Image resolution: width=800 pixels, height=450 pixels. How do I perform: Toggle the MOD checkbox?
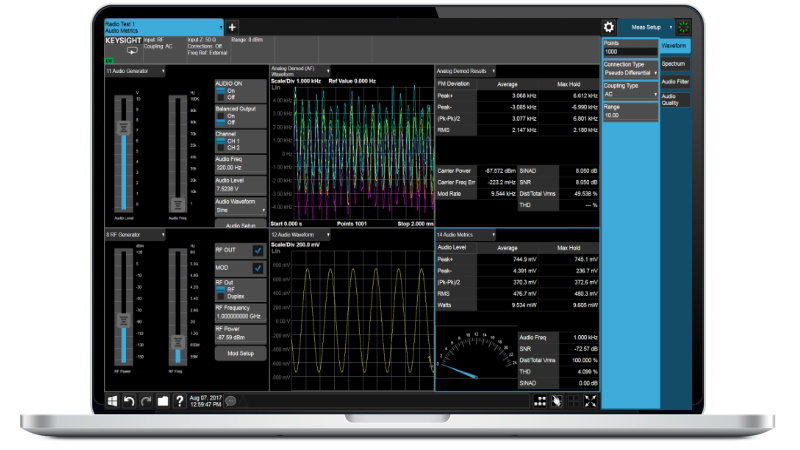[257, 268]
